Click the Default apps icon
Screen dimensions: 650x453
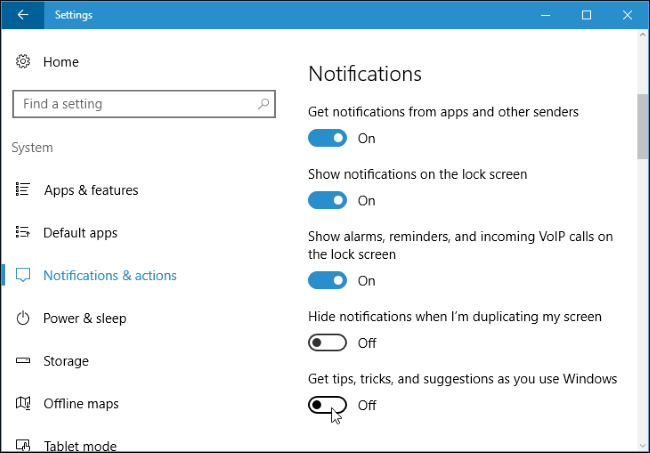click(x=23, y=233)
